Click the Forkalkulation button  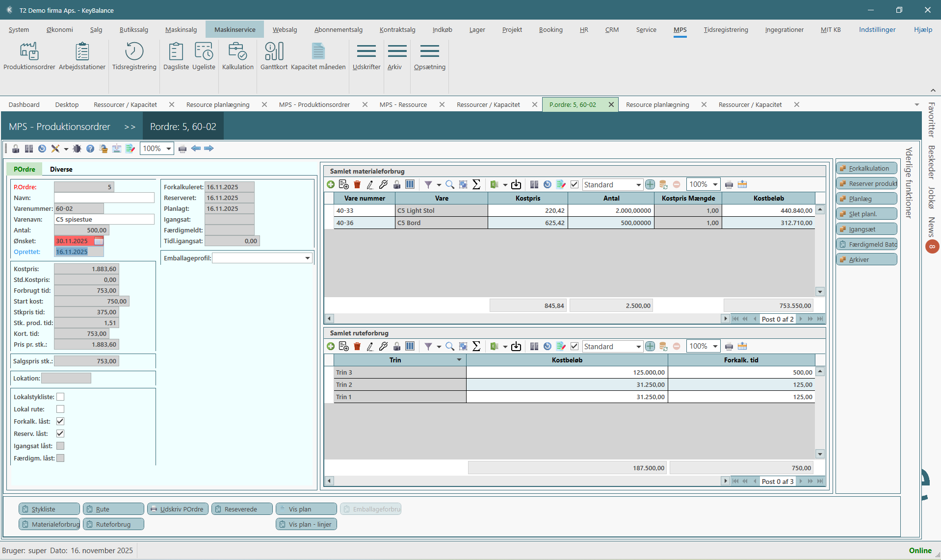(867, 168)
